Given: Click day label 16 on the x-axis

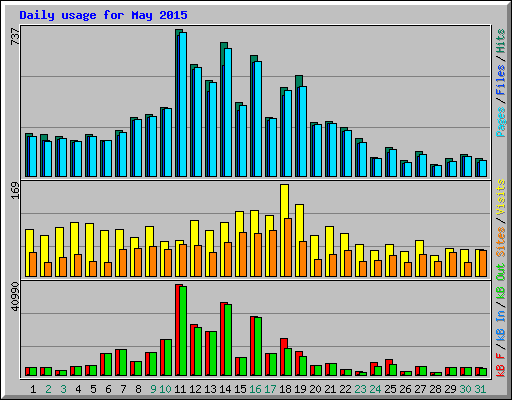Looking at the screenshot, I should pos(255,389).
